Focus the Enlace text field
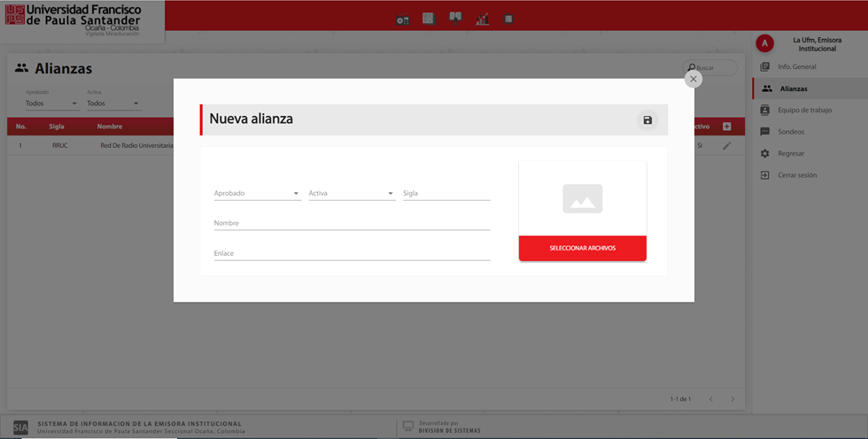Screen dimensions: 868x439 pyautogui.click(x=352, y=253)
